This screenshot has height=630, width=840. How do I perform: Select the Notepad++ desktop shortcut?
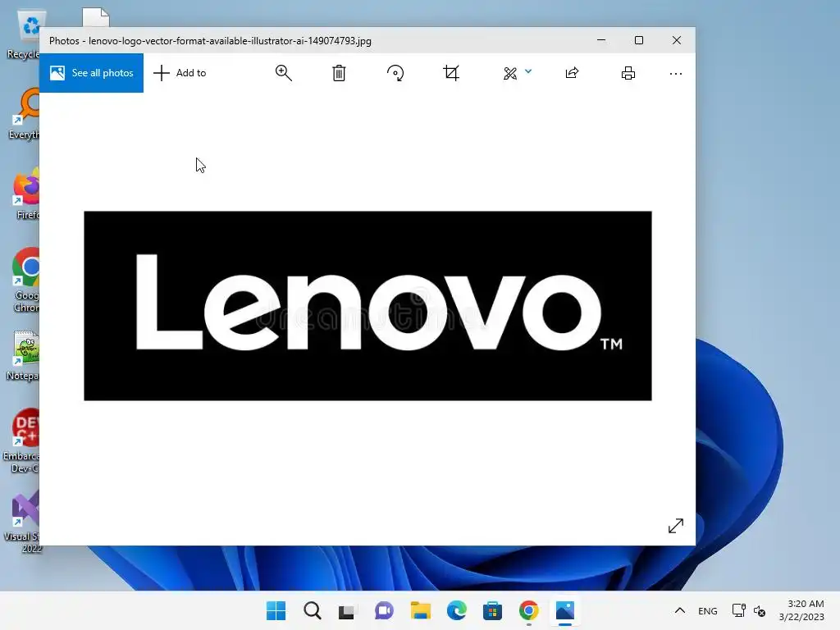(x=24, y=356)
